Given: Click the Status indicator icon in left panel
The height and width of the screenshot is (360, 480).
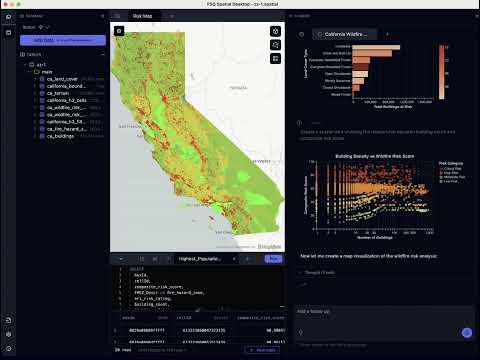Looking at the screenshot, I should [x=41, y=27].
